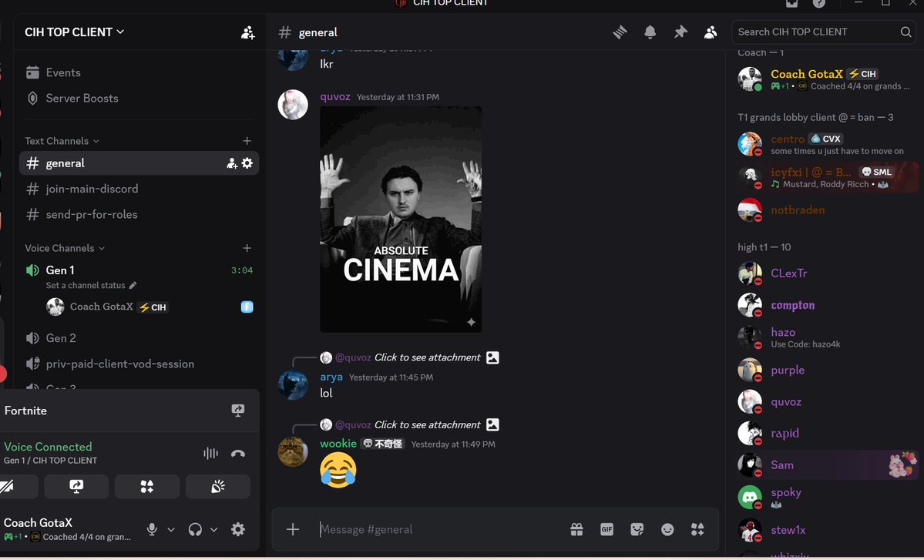Edit general channel with gear icon

(x=247, y=163)
